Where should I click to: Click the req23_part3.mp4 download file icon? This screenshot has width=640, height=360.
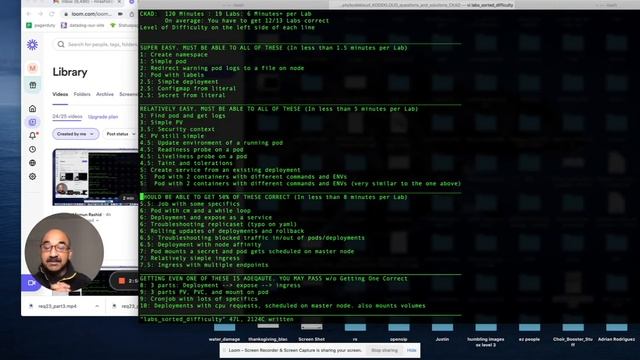pos(31,306)
